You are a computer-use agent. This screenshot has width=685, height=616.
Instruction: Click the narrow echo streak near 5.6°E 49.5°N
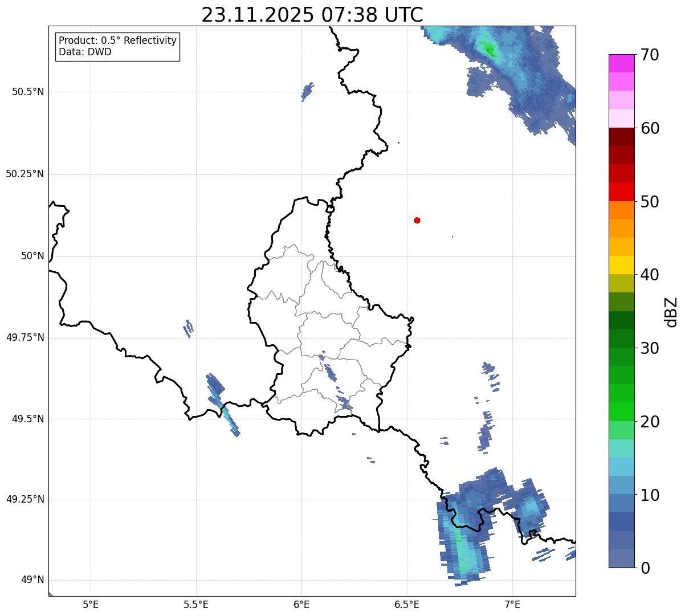(x=222, y=405)
